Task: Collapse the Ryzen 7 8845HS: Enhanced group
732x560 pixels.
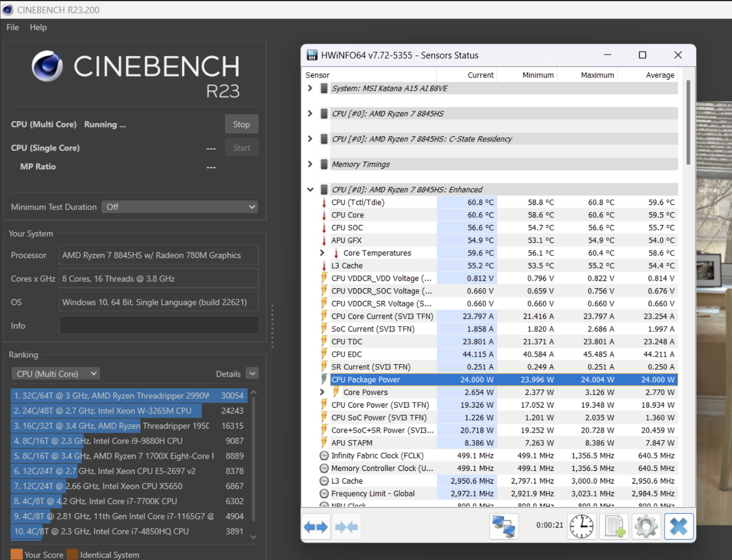Action: click(x=310, y=189)
